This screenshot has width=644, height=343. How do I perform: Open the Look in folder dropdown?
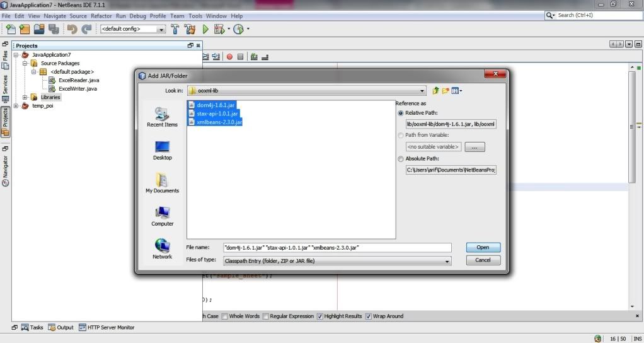pos(422,91)
